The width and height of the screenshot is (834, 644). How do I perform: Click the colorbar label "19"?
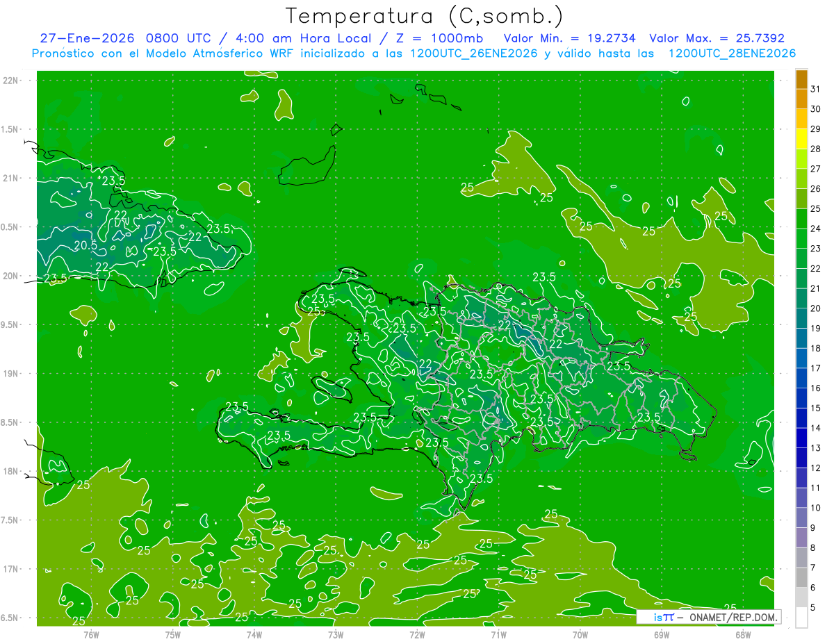(816, 329)
